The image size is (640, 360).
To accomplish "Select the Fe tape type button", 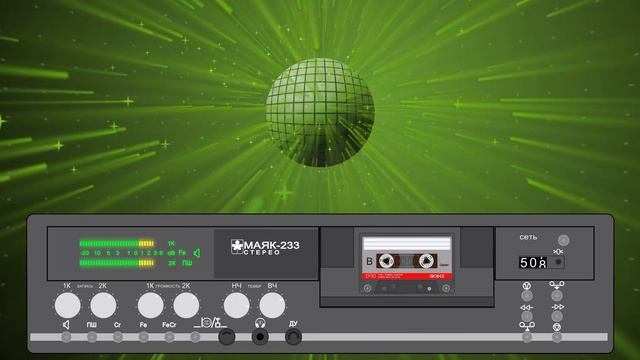I will (143, 337).
